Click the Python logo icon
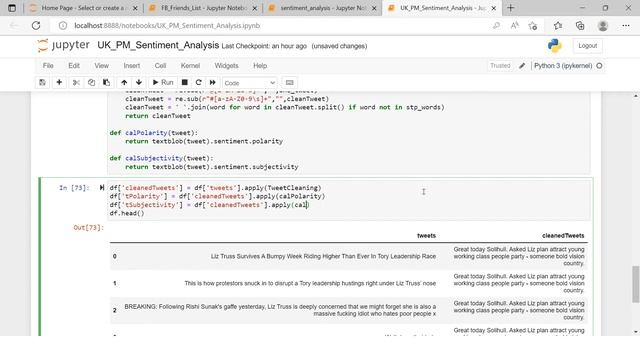The width and height of the screenshot is (640, 360). pyautogui.click(x=555, y=45)
